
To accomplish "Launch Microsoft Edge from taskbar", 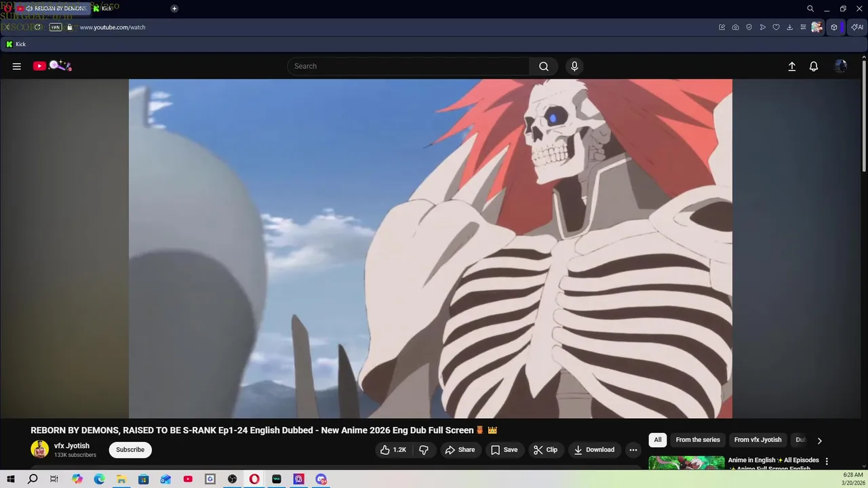I will (x=99, y=479).
